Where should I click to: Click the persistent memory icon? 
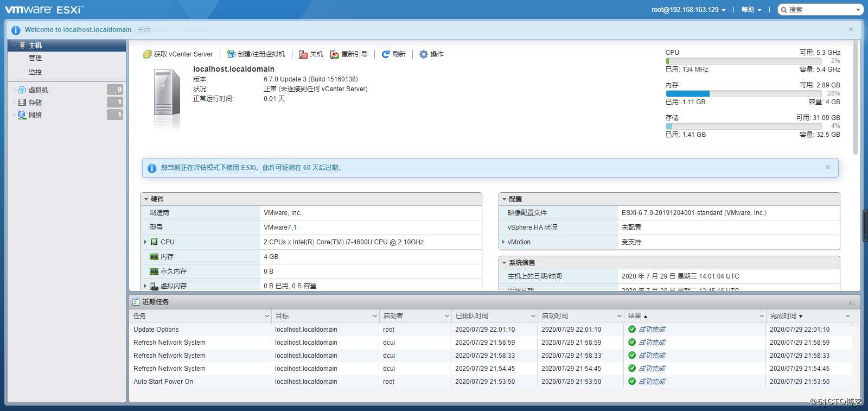[154, 271]
